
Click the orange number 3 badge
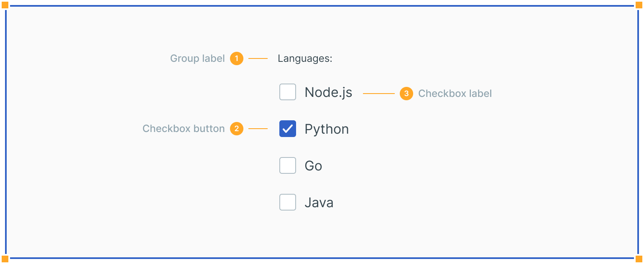[406, 94]
